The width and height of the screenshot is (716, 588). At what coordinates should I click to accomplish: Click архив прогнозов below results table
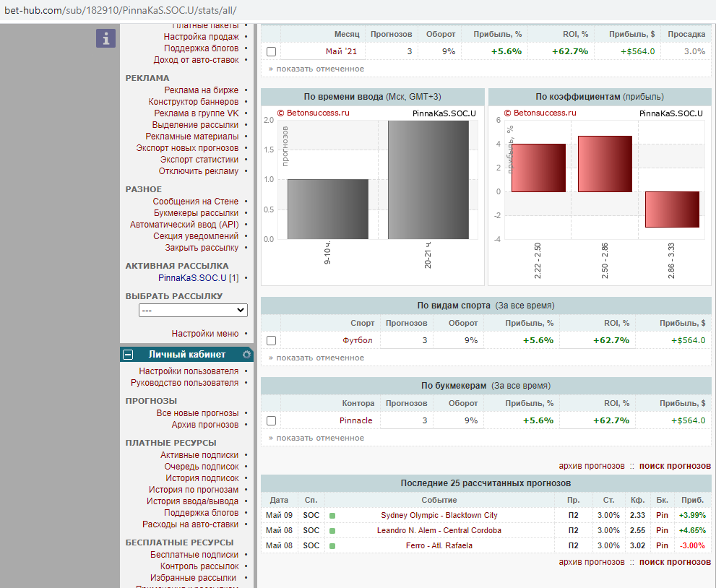point(592,562)
